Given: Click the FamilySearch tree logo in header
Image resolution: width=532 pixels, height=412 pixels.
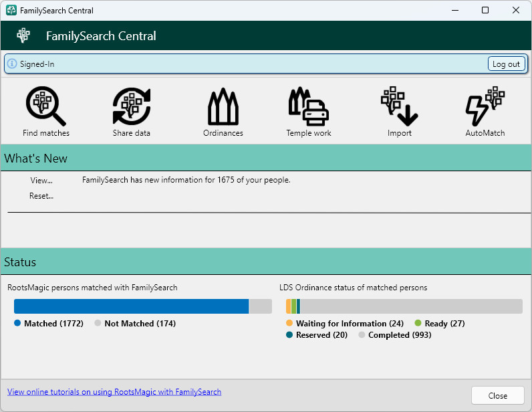Looking at the screenshot, I should click(23, 35).
